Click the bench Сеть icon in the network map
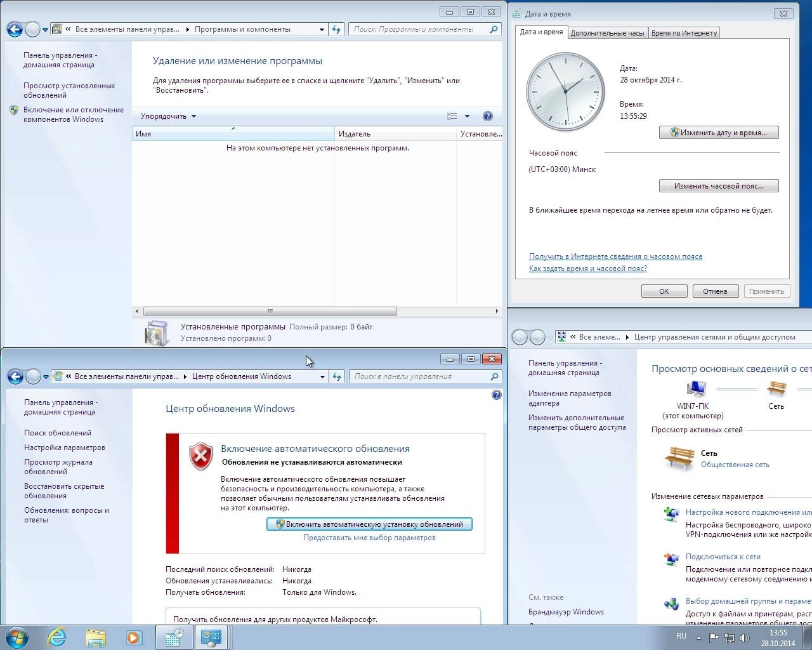Screen dimensions: 812x650 (776, 388)
